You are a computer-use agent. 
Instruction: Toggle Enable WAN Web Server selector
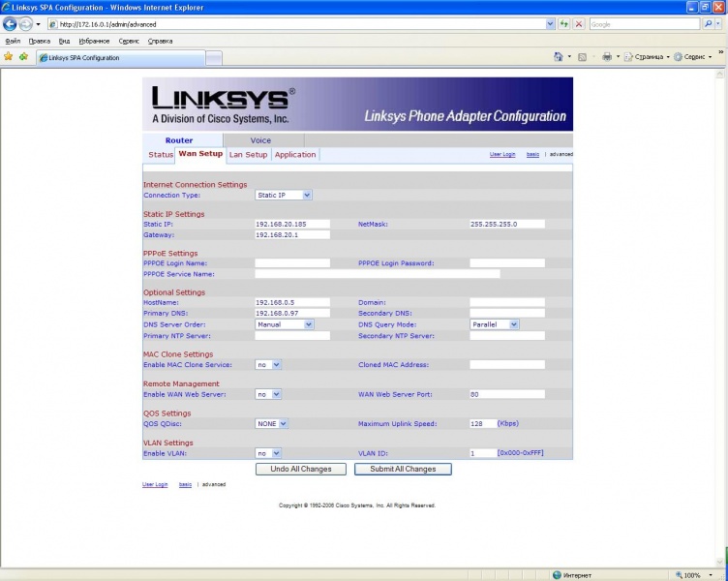point(268,394)
